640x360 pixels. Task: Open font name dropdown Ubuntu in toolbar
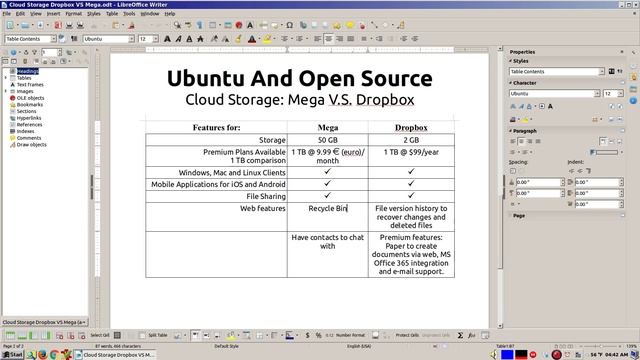131,39
